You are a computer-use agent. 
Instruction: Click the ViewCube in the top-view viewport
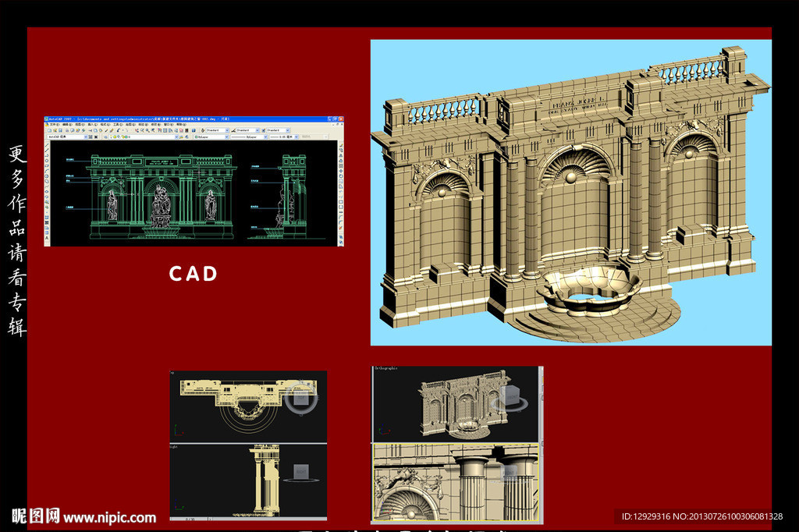click(x=301, y=398)
